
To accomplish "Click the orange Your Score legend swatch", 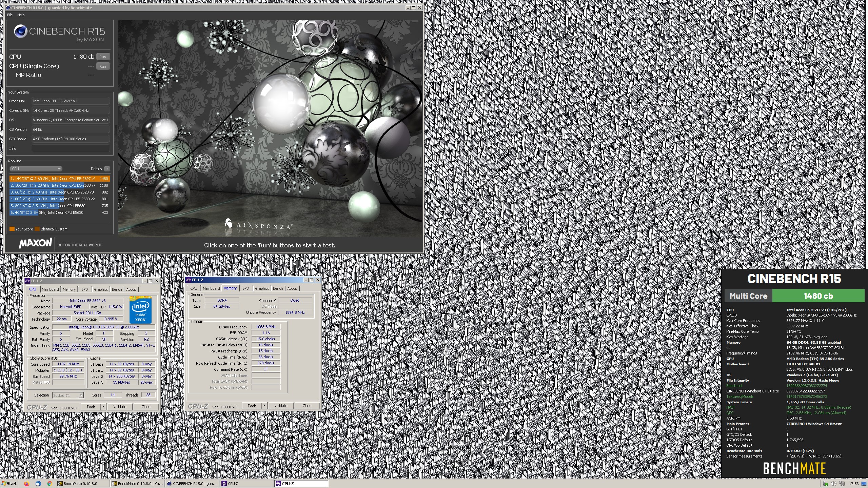I will coord(12,229).
